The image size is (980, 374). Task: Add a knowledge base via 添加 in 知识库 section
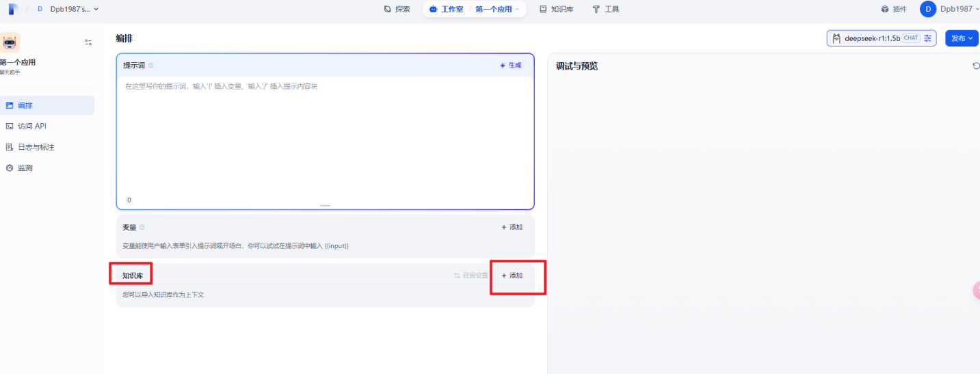[512, 276]
